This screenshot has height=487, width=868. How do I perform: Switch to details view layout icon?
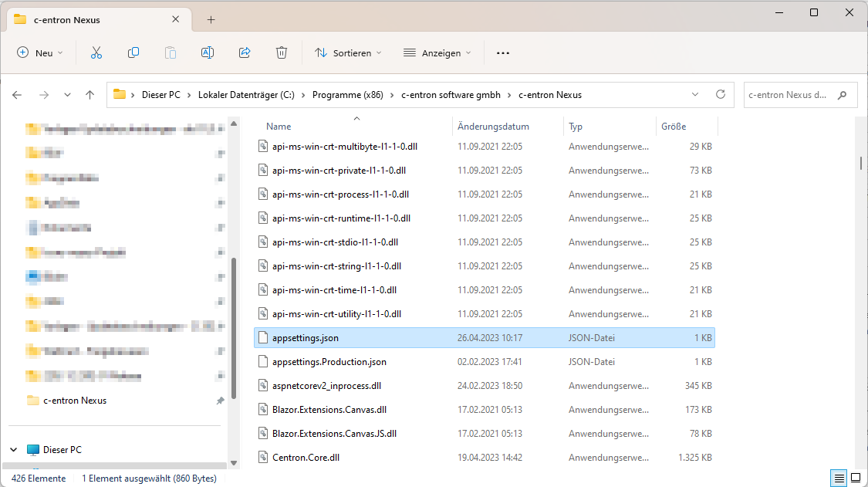pos(837,478)
